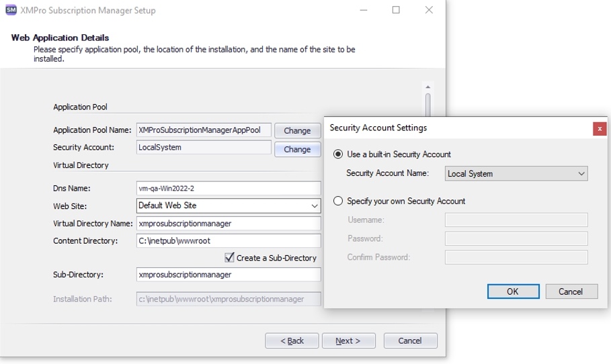Click the Confirm Password field
Image resolution: width=611 pixels, height=364 pixels.
coord(516,257)
